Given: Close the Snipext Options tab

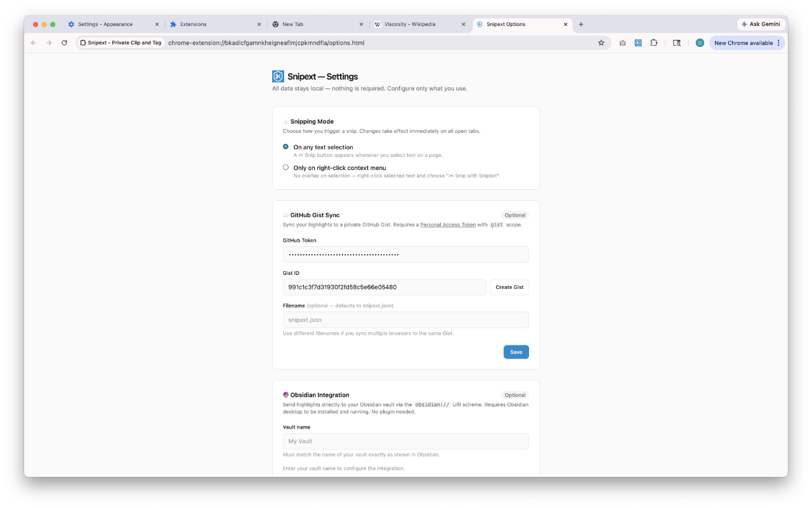Looking at the screenshot, I should tap(565, 24).
